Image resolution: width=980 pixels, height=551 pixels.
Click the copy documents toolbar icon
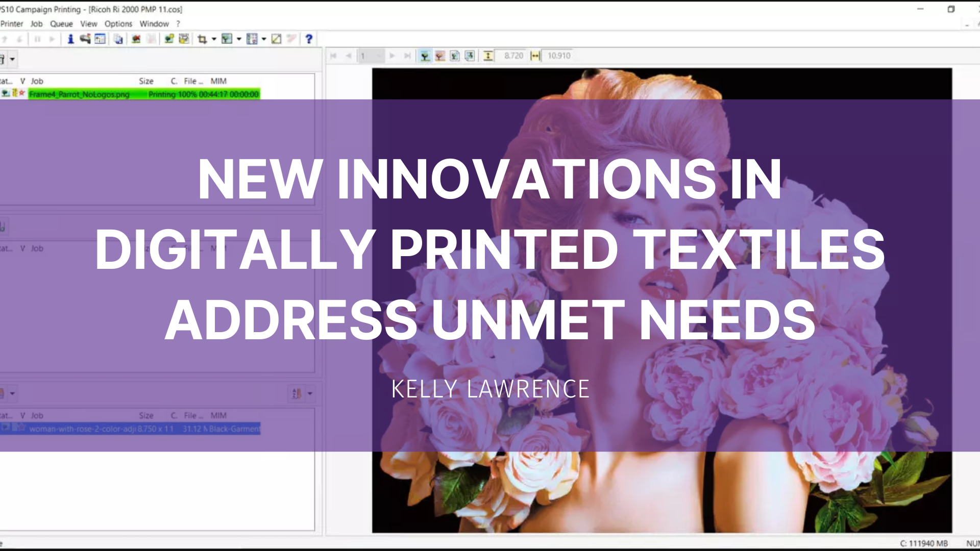click(118, 39)
